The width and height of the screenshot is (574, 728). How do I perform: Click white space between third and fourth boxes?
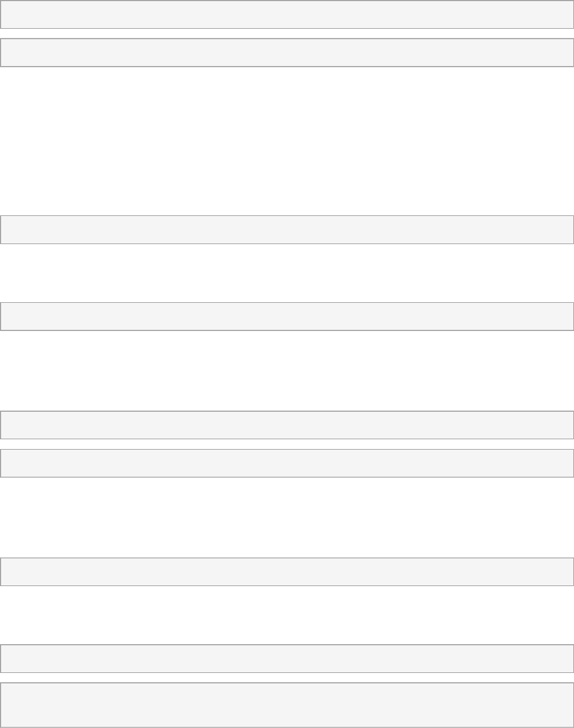click(287, 273)
